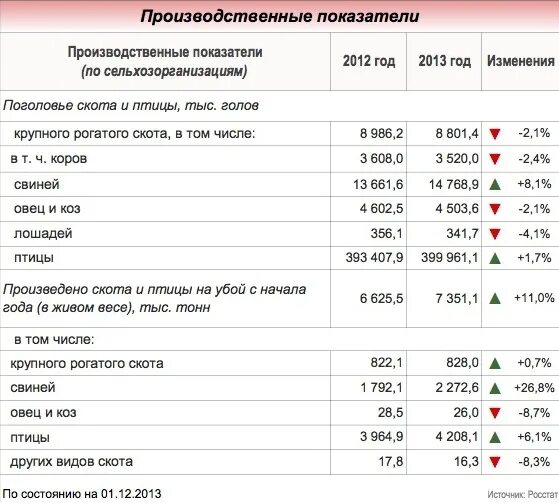The width and height of the screenshot is (559, 503).
Task: Click the value 356,1
Action: pyautogui.click(x=387, y=233)
